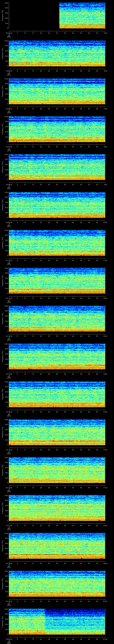Image resolution: width=114 pixels, height=644 pixels.
Task: Select the spectrogram plot starting at 18:14:00
Action: point(57,394)
